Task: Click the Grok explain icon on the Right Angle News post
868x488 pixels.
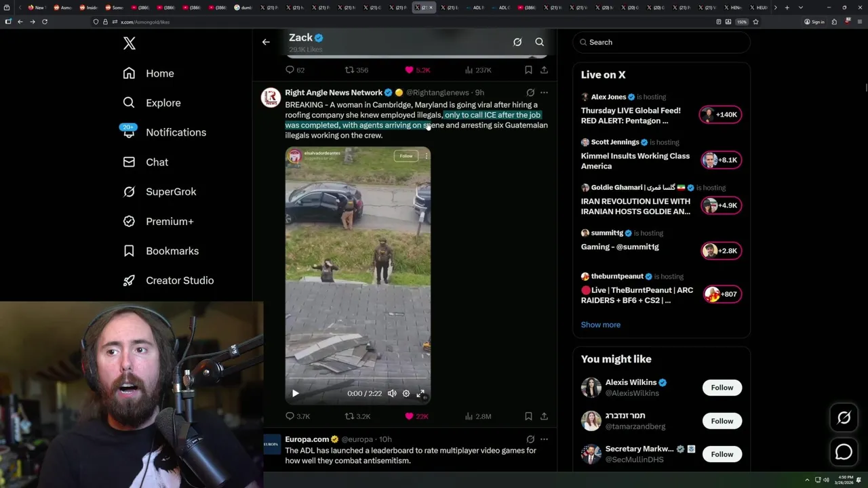Action: [x=530, y=93]
